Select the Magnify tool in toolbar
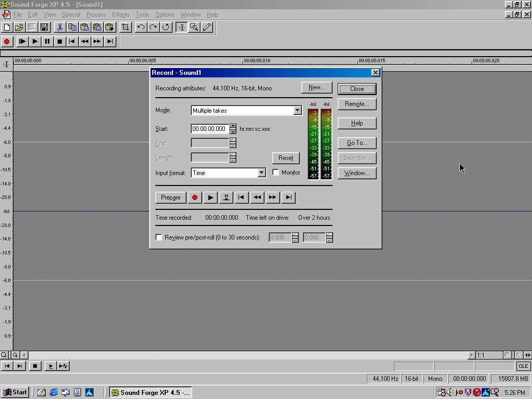532x399 pixels. [x=194, y=27]
